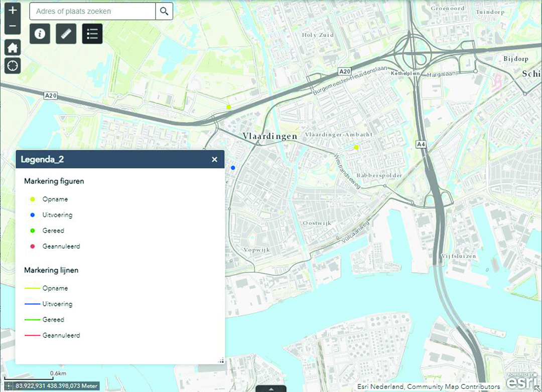Click in the address search field
The width and height of the screenshot is (542, 392).
pos(93,12)
